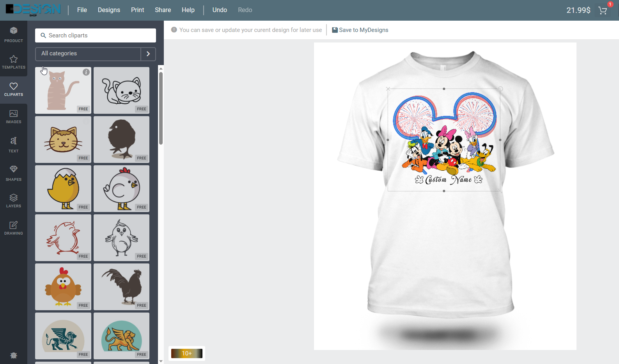Select the golden winged lion clipart
This screenshot has height=364, width=619.
(121, 336)
